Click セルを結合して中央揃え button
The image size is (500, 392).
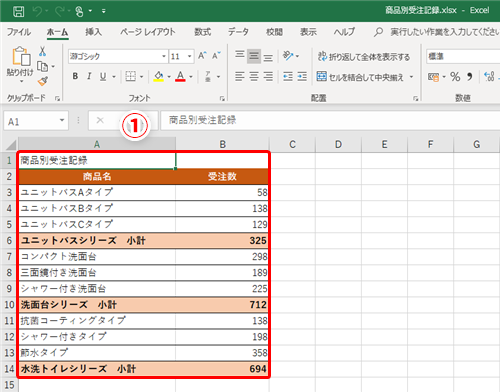coord(360,77)
